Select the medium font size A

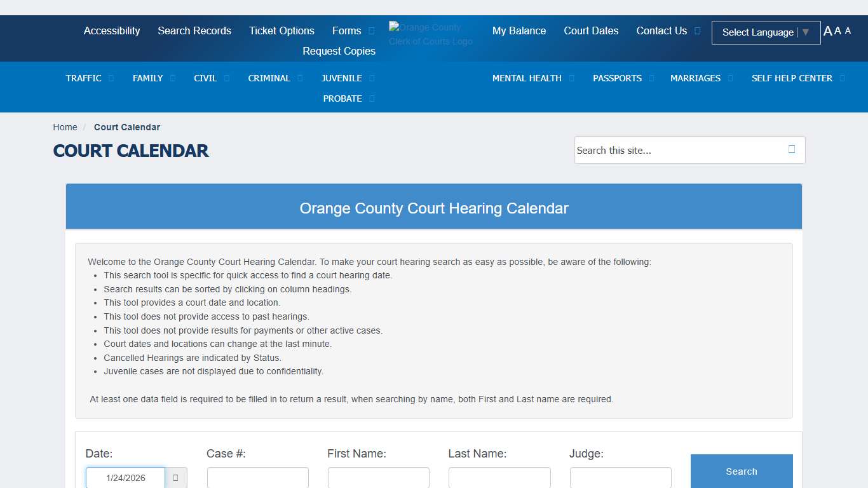(837, 31)
